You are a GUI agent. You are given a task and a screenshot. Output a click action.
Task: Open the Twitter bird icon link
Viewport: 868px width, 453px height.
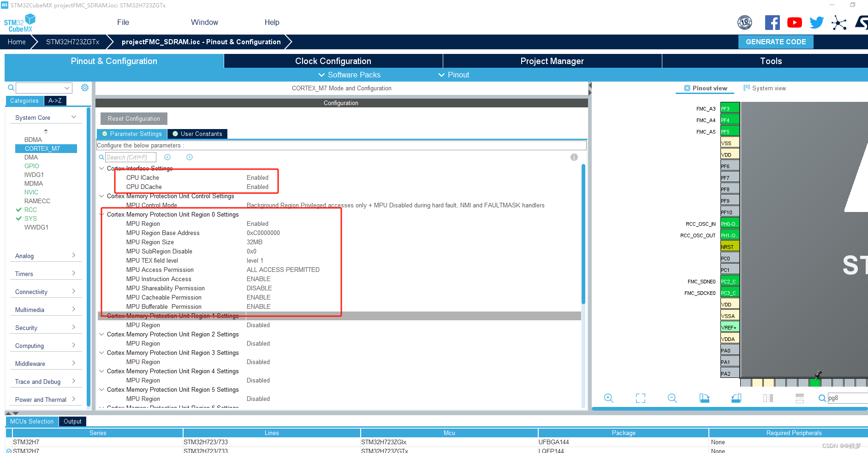817,23
